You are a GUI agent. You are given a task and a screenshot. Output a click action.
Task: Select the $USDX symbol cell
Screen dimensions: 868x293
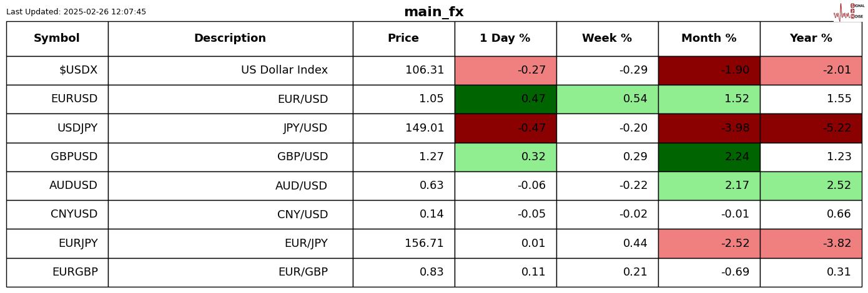[78, 70]
